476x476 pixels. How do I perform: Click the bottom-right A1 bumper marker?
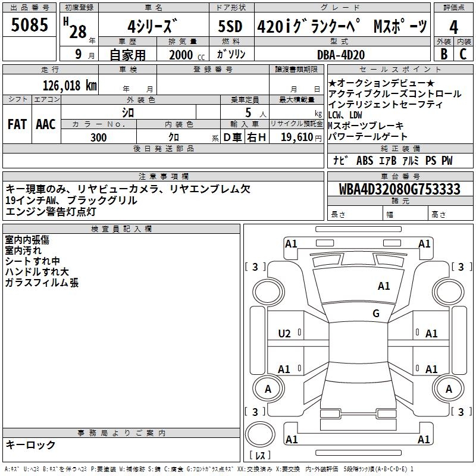[x=424, y=440]
